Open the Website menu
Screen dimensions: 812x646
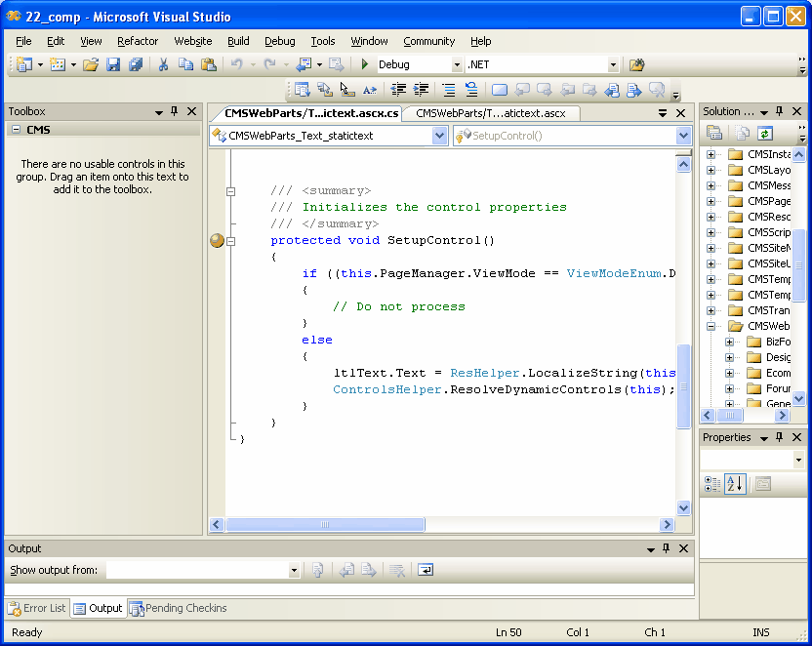pyautogui.click(x=192, y=41)
